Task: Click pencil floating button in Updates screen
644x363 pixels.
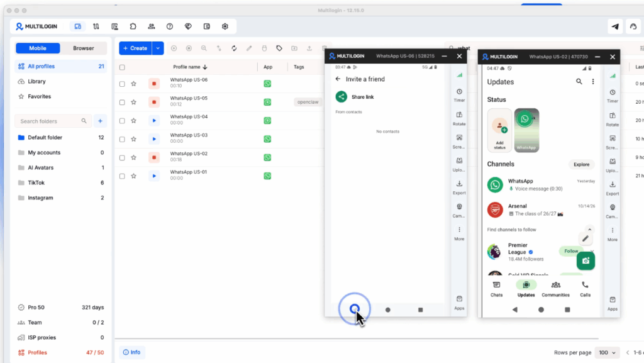Action: (586, 238)
